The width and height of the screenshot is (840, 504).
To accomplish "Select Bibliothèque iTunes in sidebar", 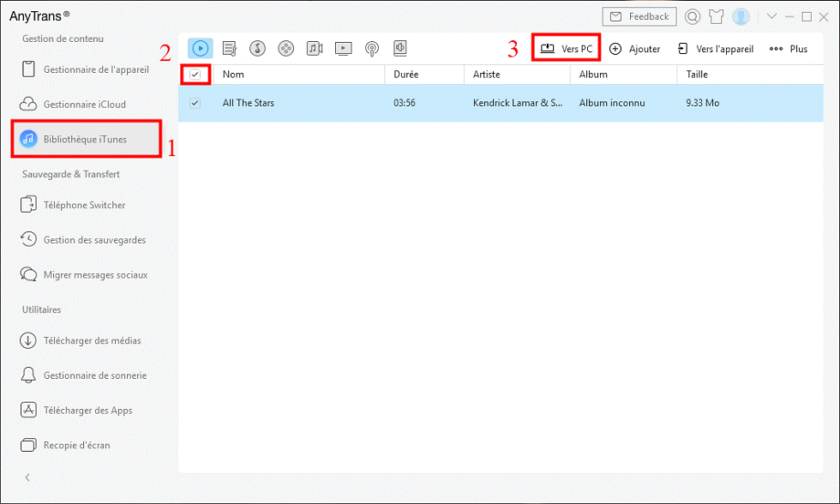I will tap(86, 139).
